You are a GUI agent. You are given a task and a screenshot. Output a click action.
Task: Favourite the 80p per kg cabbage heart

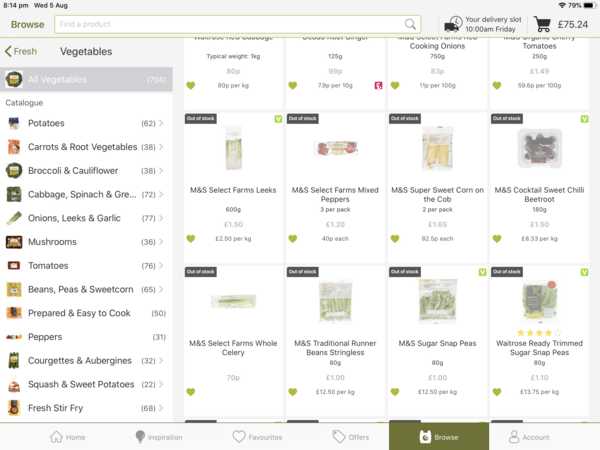click(x=191, y=85)
